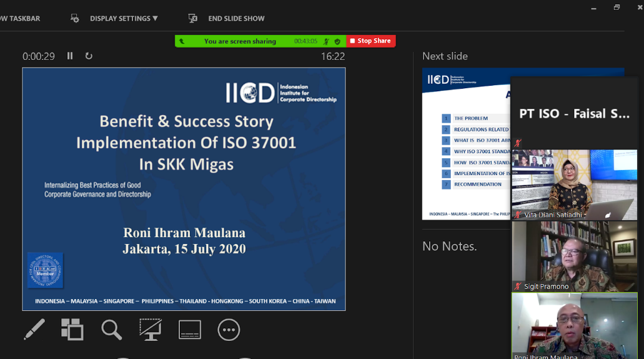Click the IDEA Member badge on slide
This screenshot has width=644, height=359.
tap(45, 270)
